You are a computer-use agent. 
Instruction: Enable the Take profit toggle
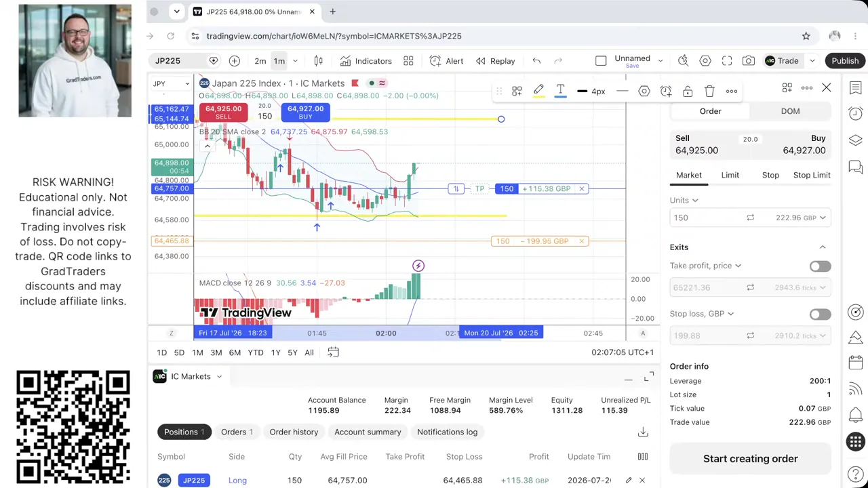tap(820, 266)
